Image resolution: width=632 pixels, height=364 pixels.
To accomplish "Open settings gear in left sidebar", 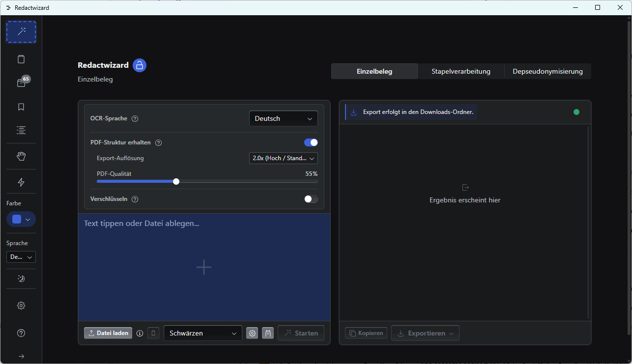I will tap(21, 306).
